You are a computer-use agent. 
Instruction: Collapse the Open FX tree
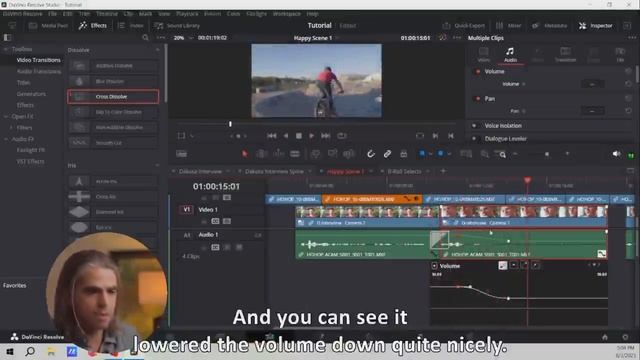point(6,116)
